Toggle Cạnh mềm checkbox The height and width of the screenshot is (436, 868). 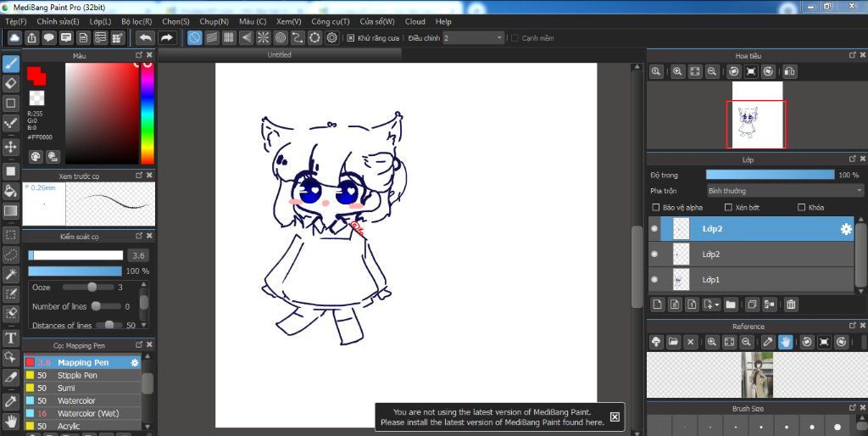[515, 38]
